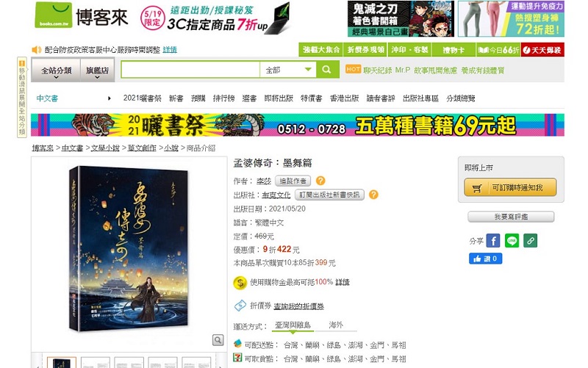The width and height of the screenshot is (588, 368).
Task: Copy the book link with chain icon
Action: click(530, 241)
